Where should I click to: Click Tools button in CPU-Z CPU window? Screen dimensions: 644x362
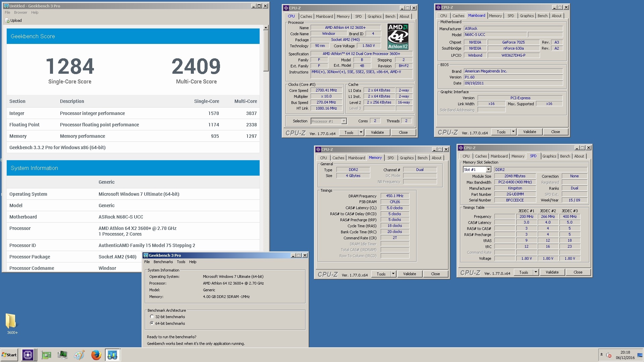349,132
